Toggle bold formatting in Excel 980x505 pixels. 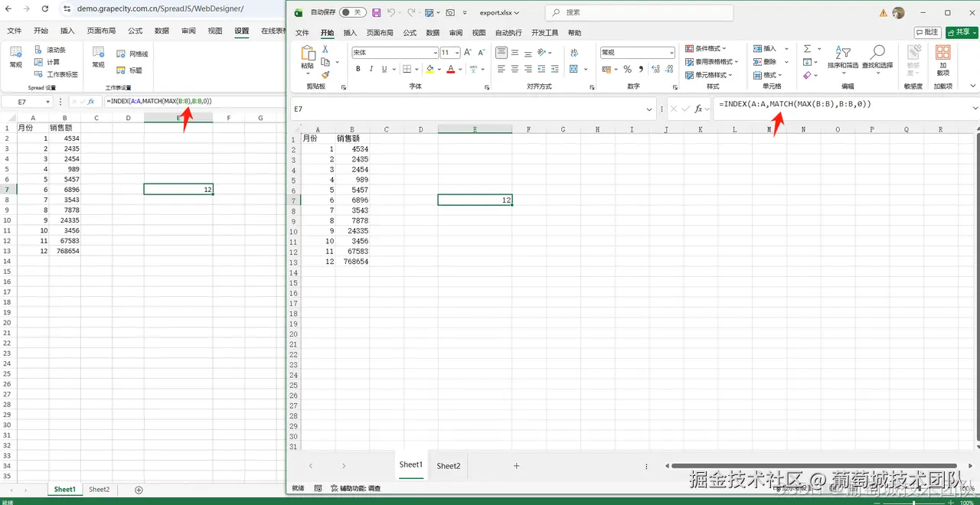point(358,69)
